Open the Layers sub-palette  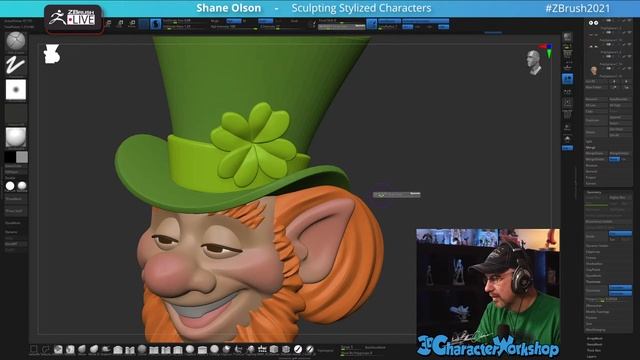(x=592, y=356)
